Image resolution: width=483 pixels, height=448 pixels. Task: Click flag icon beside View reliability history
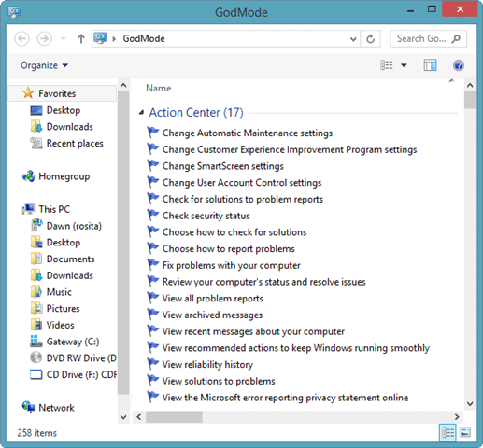[x=153, y=364]
